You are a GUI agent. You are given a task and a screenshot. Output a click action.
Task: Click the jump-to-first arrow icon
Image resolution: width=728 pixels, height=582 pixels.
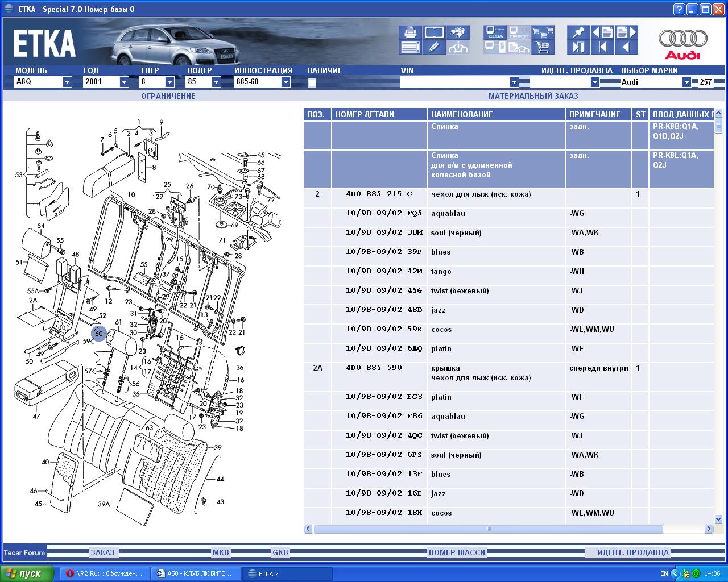[x=602, y=47]
